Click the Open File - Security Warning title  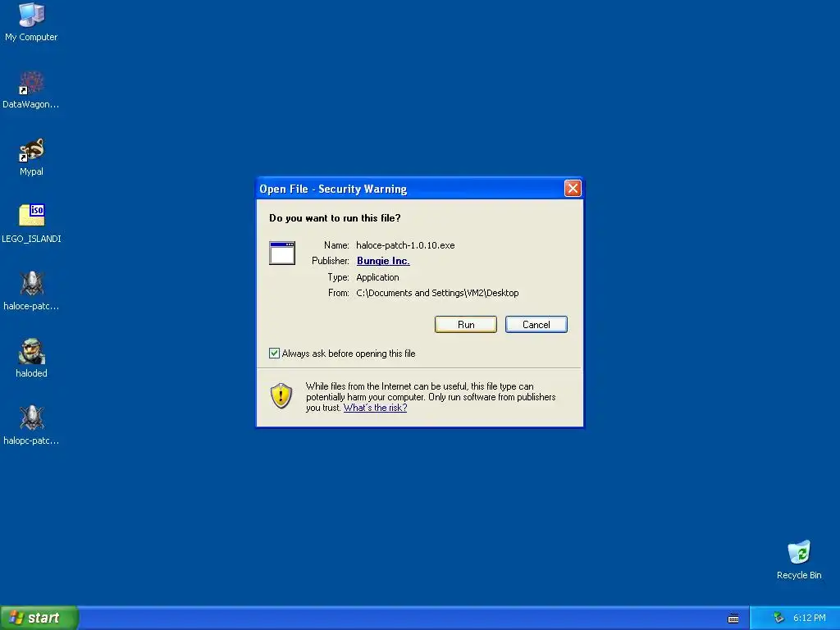pyautogui.click(x=333, y=189)
